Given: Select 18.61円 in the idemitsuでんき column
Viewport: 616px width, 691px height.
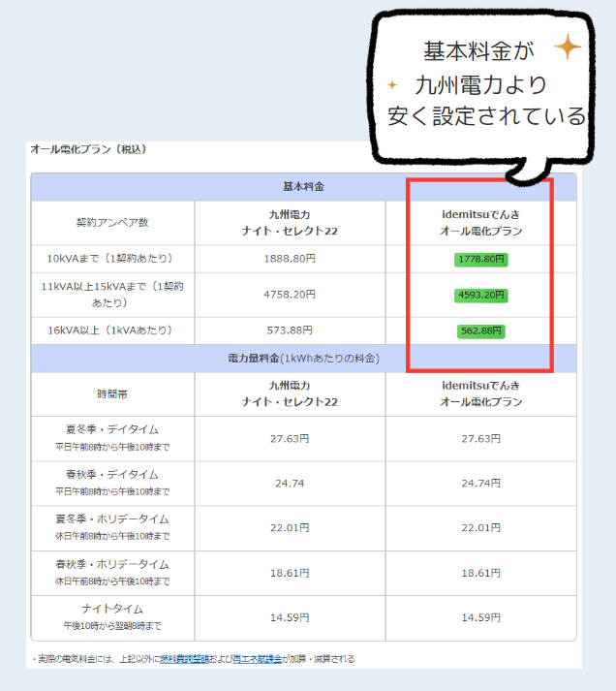Looking at the screenshot, I should (480, 574).
